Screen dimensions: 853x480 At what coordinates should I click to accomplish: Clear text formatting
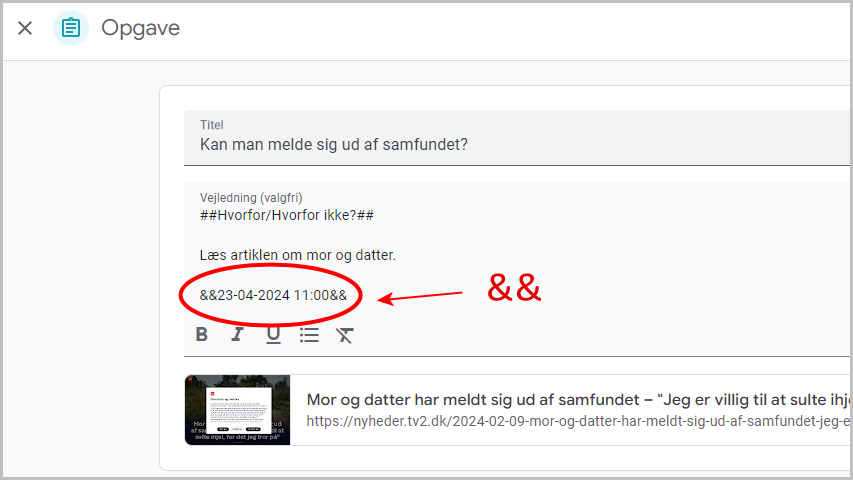click(x=345, y=335)
